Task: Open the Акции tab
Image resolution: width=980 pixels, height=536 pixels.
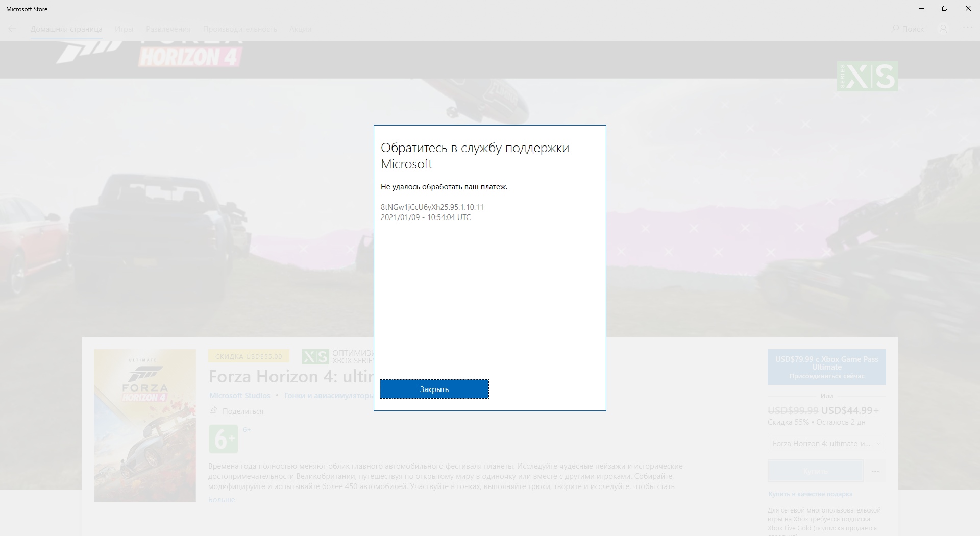Action: tap(300, 29)
